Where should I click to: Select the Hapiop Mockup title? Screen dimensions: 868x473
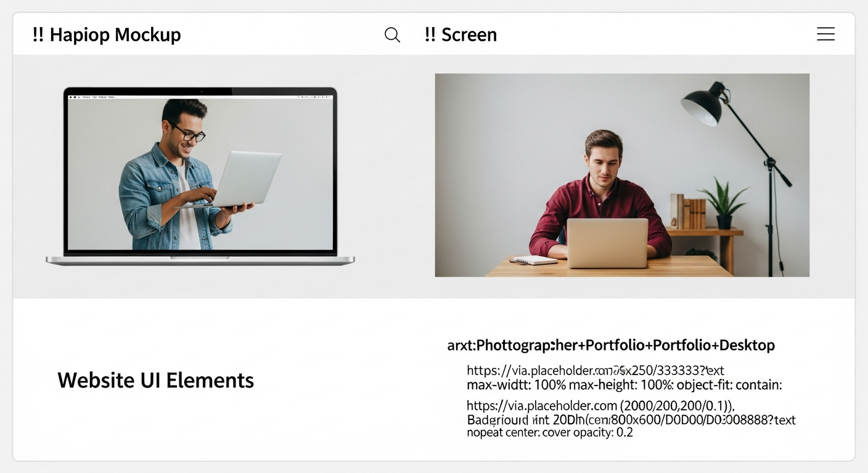point(115,35)
